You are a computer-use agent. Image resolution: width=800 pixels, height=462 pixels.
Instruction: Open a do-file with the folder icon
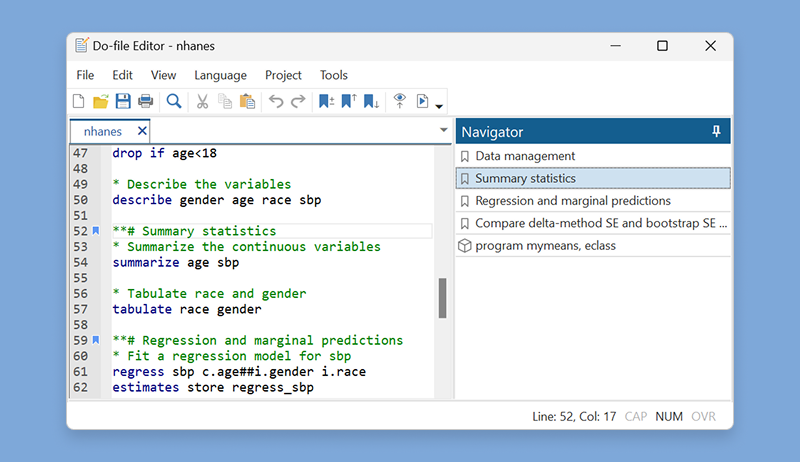tap(101, 101)
